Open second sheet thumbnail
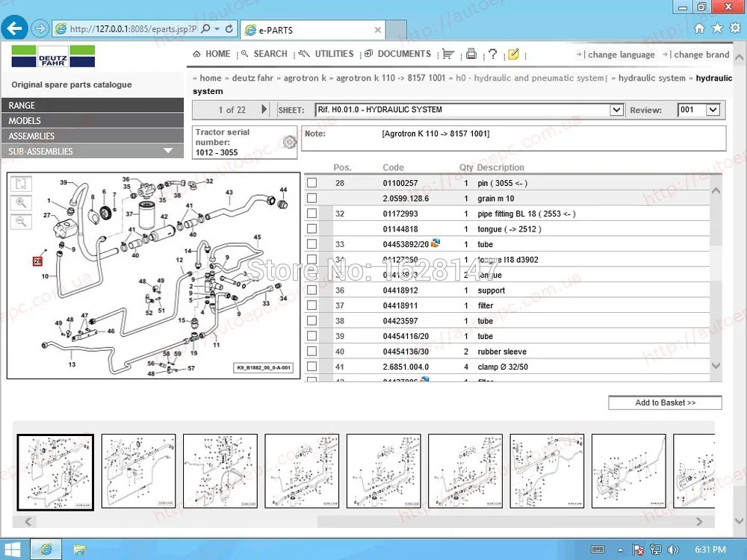This screenshot has height=560, width=747. point(139,471)
